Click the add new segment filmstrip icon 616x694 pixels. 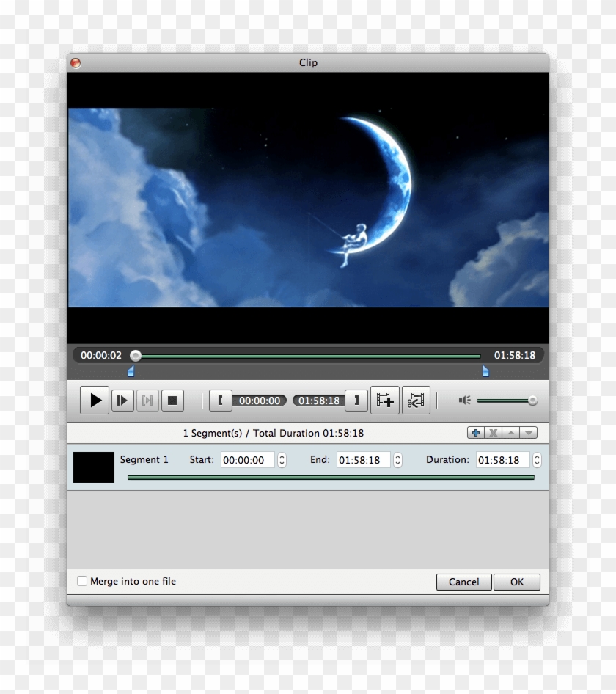tap(385, 400)
